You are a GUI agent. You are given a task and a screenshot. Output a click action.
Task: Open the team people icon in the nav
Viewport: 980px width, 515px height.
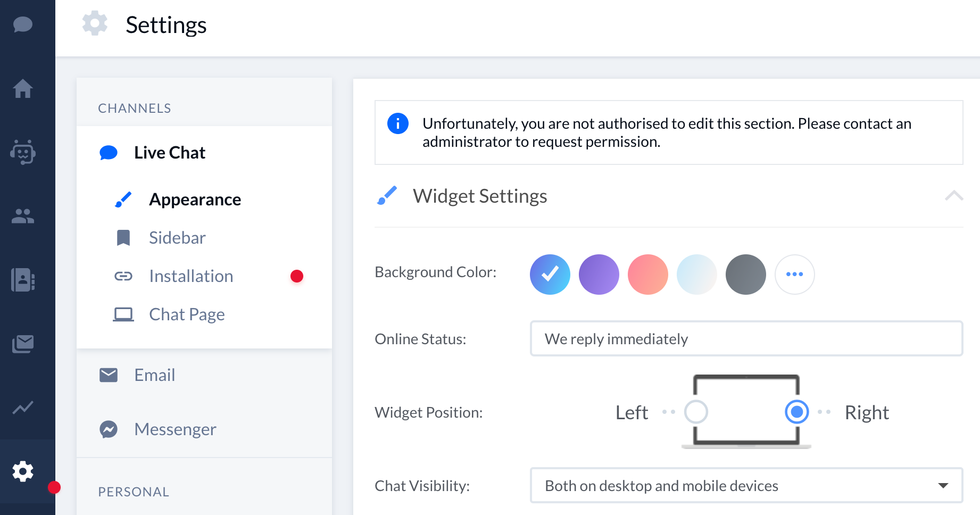pos(23,216)
